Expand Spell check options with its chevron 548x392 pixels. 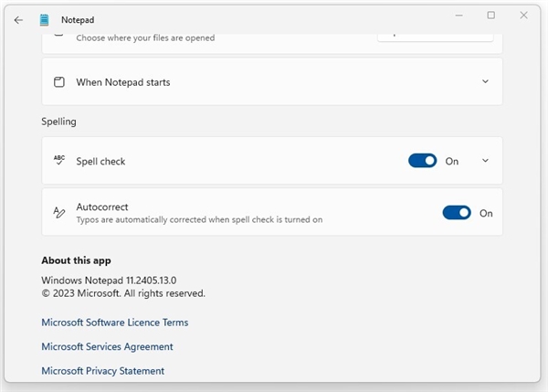[x=485, y=161]
